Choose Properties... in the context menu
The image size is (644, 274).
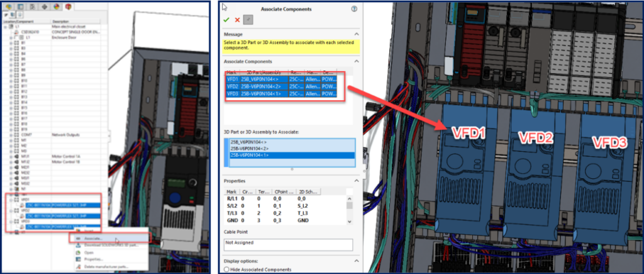point(95,259)
